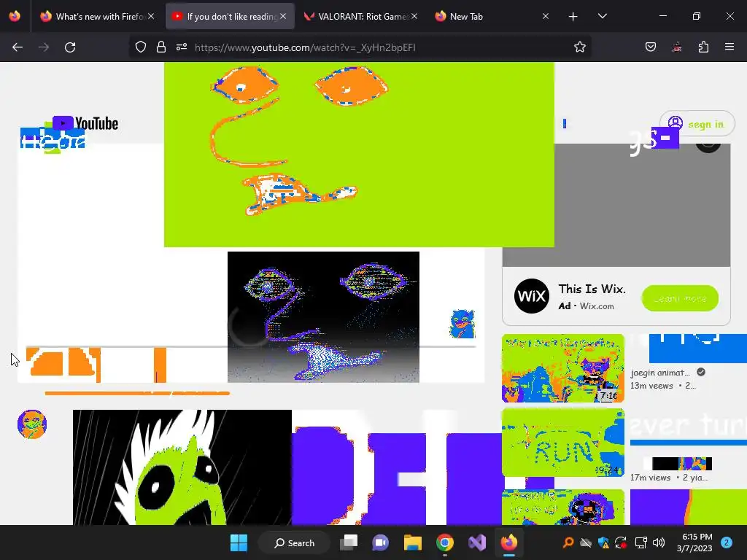The image size is (747, 560).
Task: Close the If you don't like reading tab
Action: (x=283, y=16)
